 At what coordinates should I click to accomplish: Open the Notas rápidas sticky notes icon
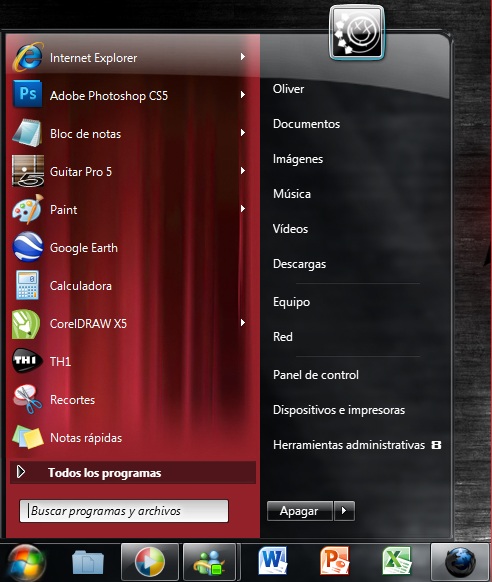(27, 437)
